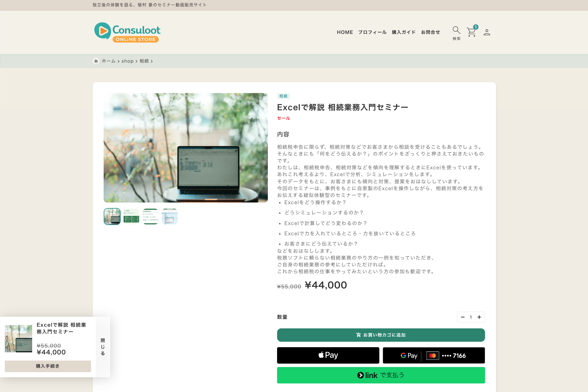Select the second product thumbnail image

point(131,217)
